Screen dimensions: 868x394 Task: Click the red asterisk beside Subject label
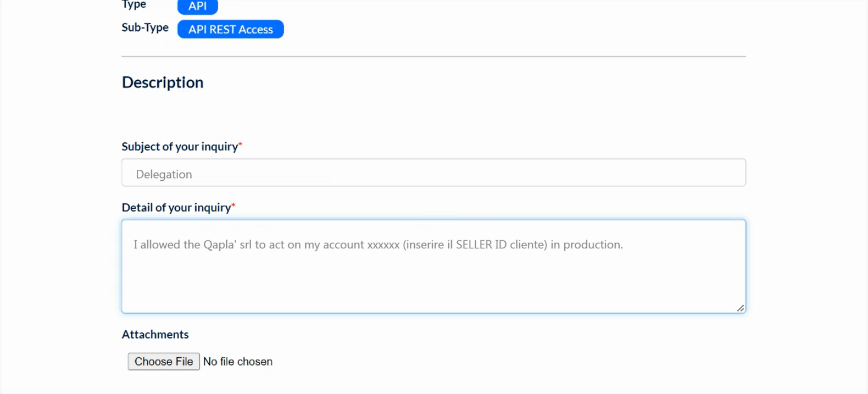pyautogui.click(x=240, y=145)
